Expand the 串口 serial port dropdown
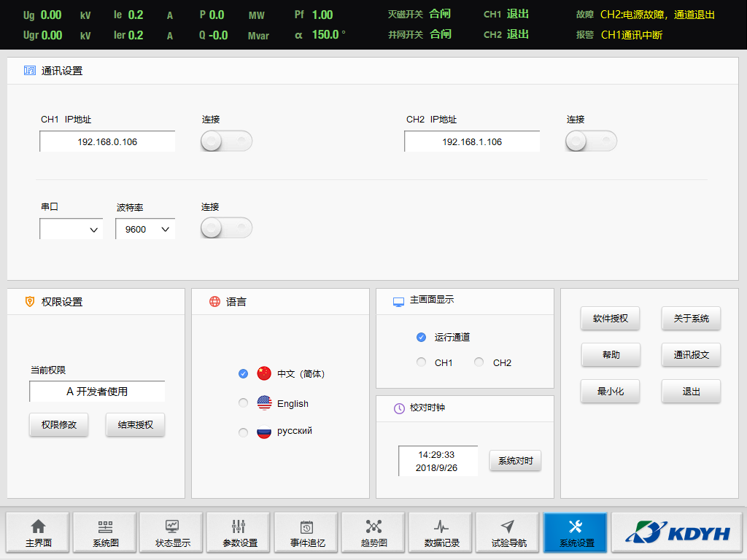Screen dimensions: 747x560 (x=71, y=230)
